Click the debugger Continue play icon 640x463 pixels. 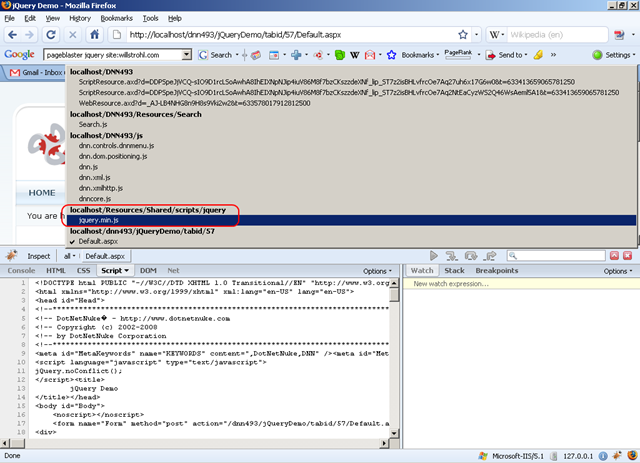coord(433,256)
